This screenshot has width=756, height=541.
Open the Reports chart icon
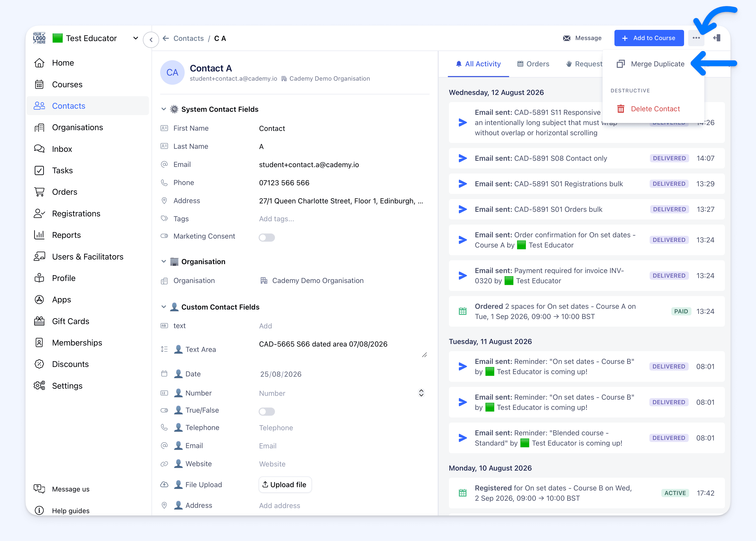(x=39, y=235)
